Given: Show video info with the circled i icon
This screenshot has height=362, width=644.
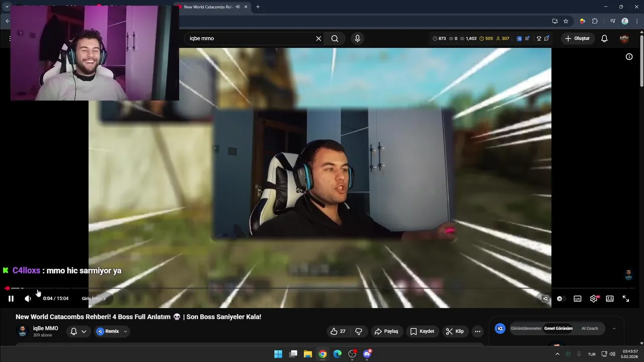Looking at the screenshot, I should point(629,57).
